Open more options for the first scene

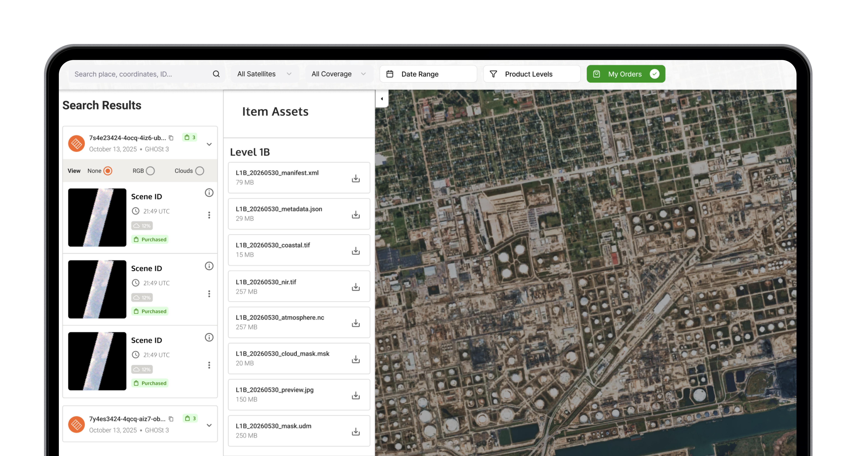click(209, 215)
